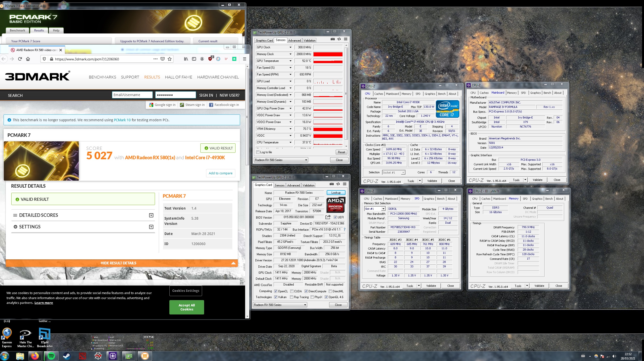Open the Results tab in PCMark 7
Viewport: 644px width, 361px height.
point(39,30)
